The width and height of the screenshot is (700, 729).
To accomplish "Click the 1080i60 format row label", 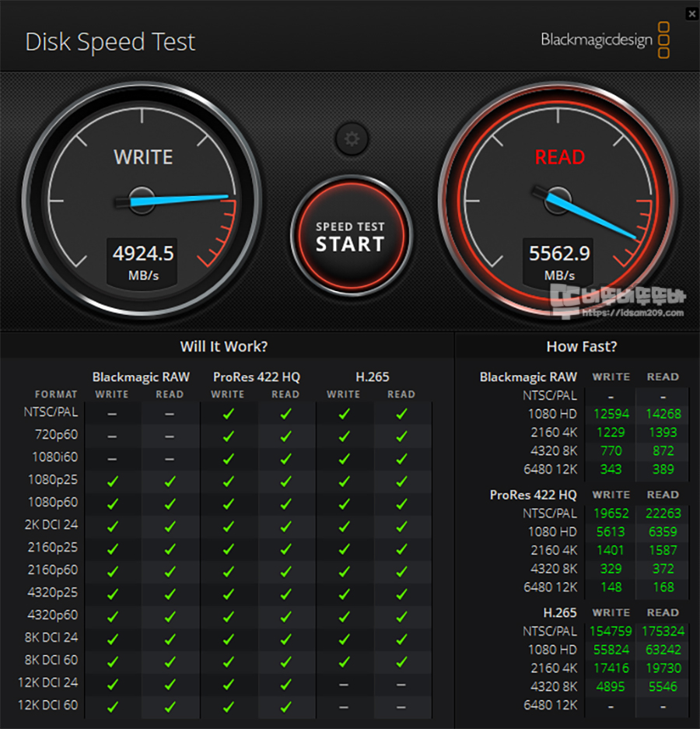I will [x=55, y=457].
